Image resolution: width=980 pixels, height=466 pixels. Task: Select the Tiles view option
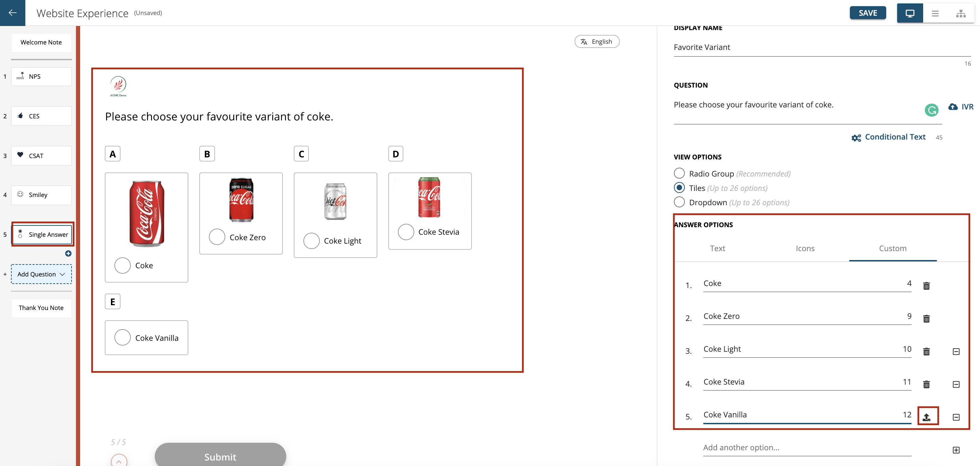coord(679,188)
